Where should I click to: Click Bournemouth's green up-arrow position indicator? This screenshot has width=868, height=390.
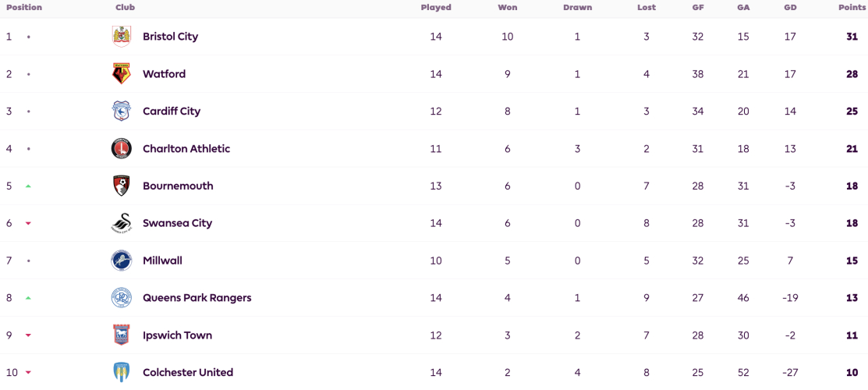point(28,186)
